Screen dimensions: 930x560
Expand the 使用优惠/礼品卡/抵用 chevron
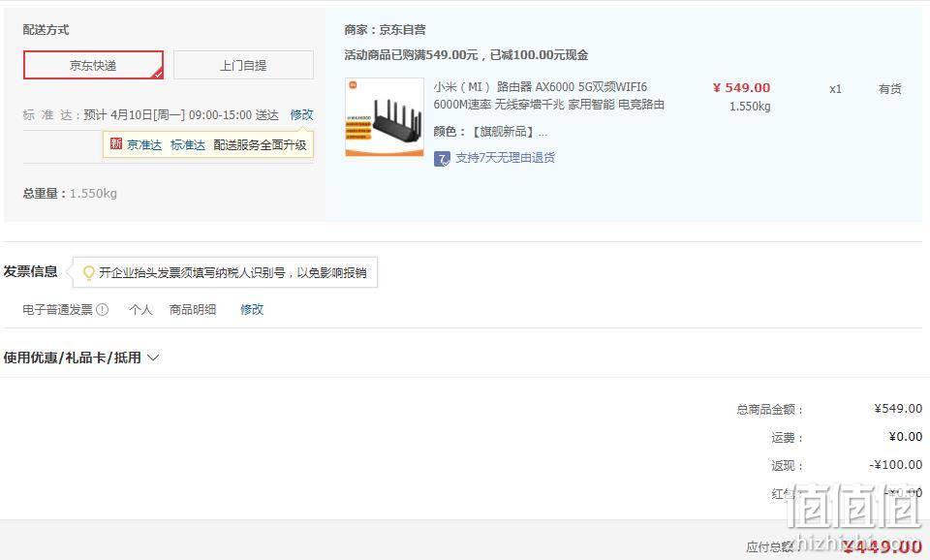pyautogui.click(x=153, y=358)
